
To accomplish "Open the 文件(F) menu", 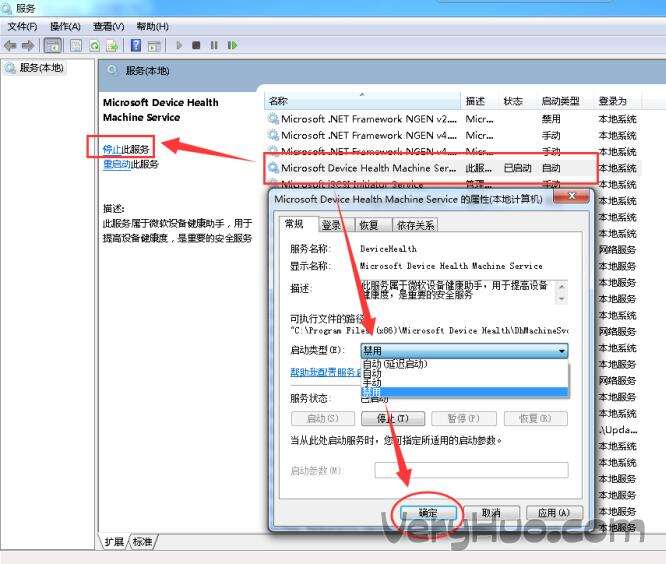I will click(23, 27).
